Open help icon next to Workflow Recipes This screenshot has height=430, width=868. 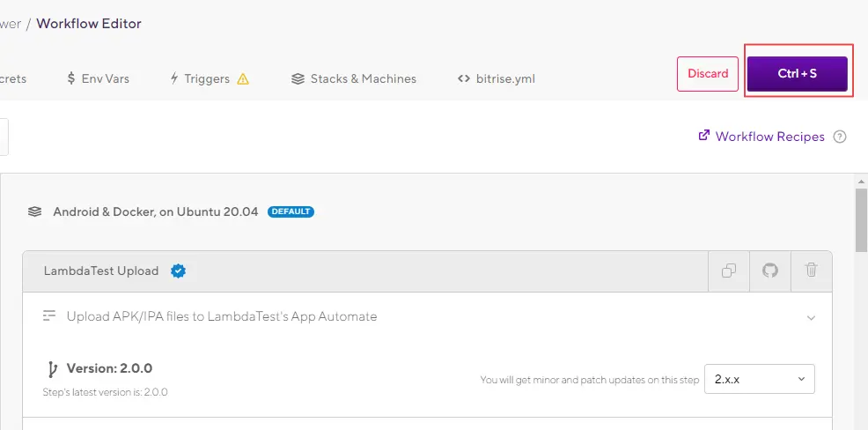[x=840, y=137]
